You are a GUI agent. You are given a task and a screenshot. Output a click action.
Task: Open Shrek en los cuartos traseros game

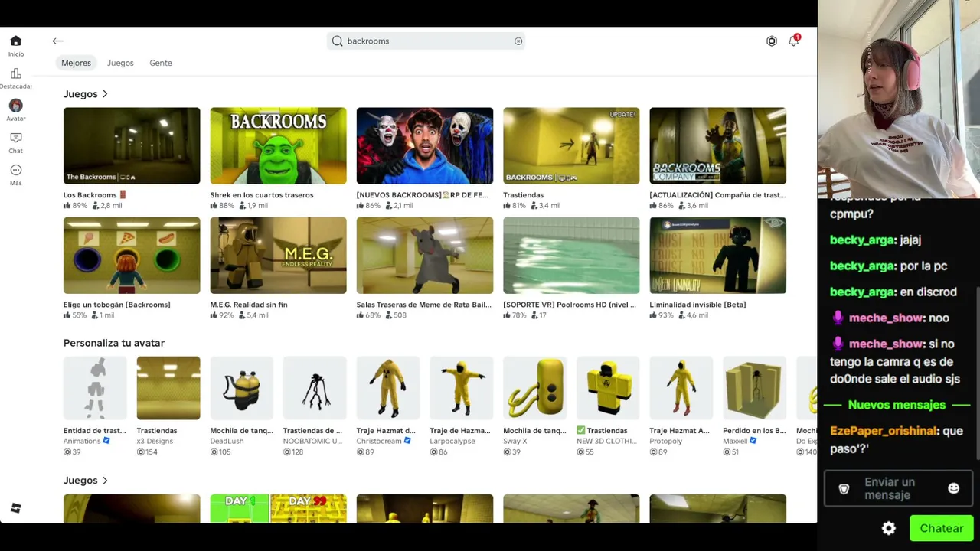point(278,145)
